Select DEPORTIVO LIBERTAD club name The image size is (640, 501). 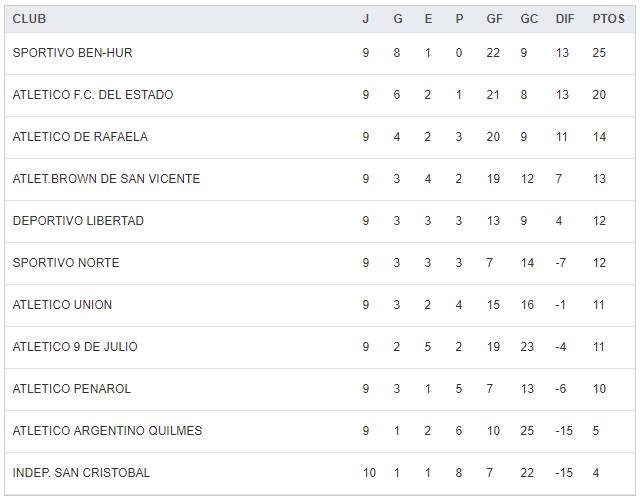[78, 221]
